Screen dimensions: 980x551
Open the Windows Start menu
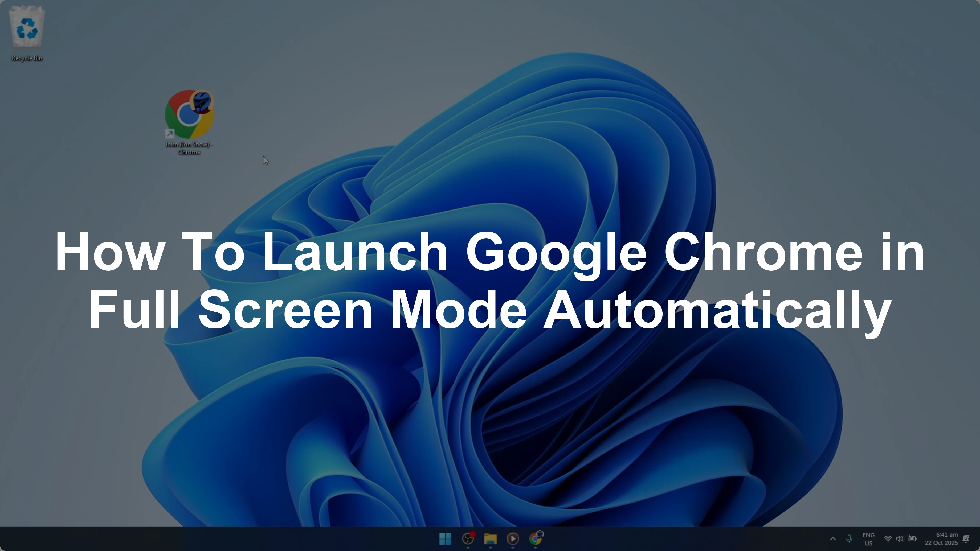445,538
